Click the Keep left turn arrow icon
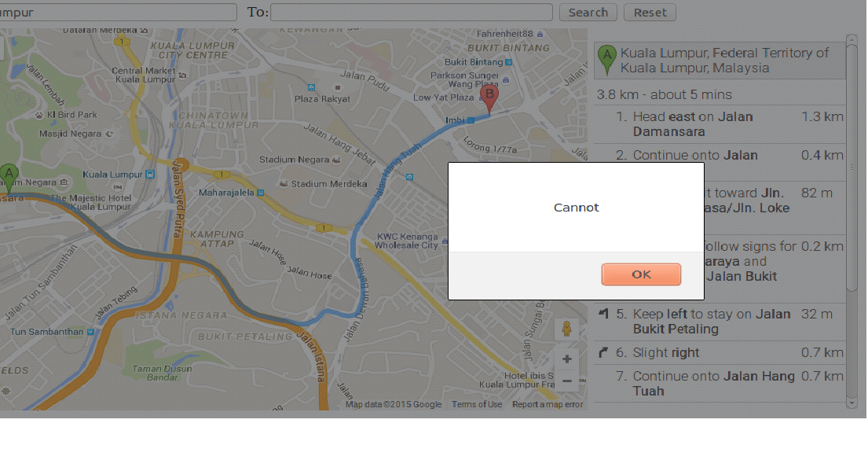Viewport: 868px width, 449px height. click(x=603, y=315)
